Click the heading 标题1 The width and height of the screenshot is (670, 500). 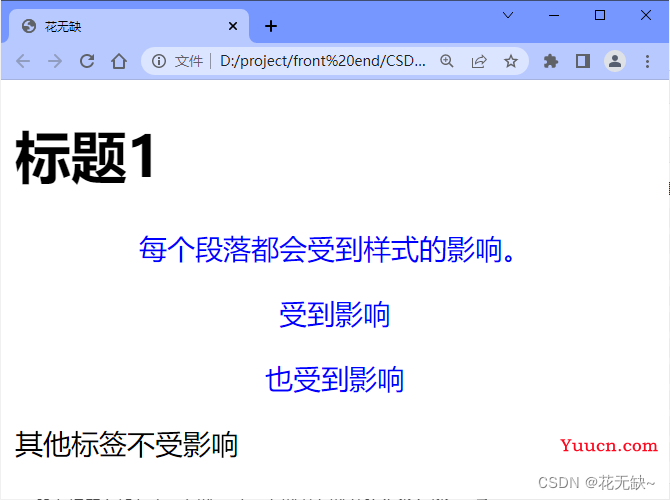pyautogui.click(x=85, y=158)
